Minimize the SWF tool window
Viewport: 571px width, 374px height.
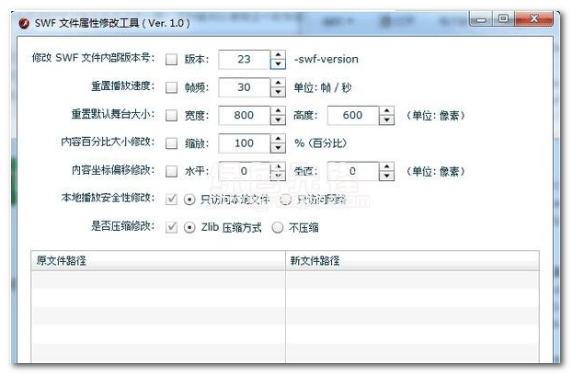coord(481,19)
